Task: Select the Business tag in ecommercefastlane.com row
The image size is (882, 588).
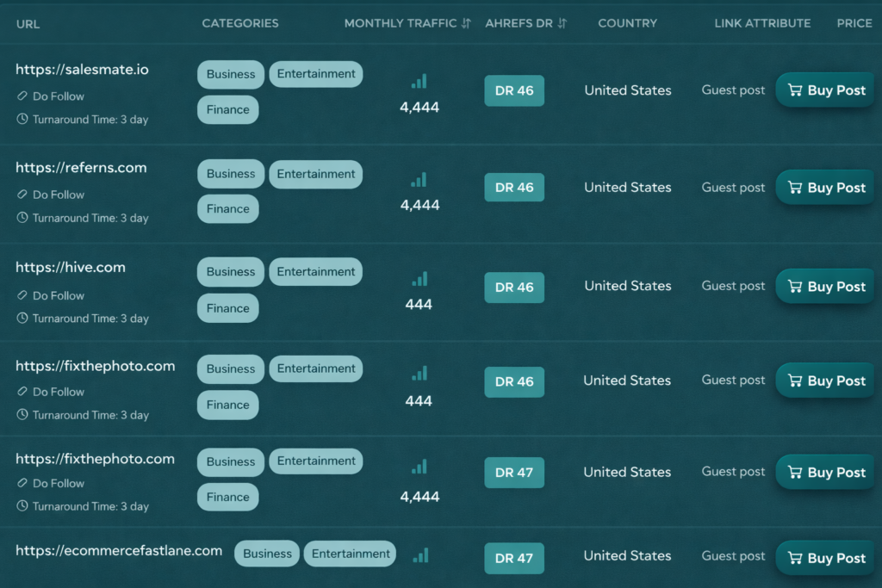Action: click(x=267, y=554)
